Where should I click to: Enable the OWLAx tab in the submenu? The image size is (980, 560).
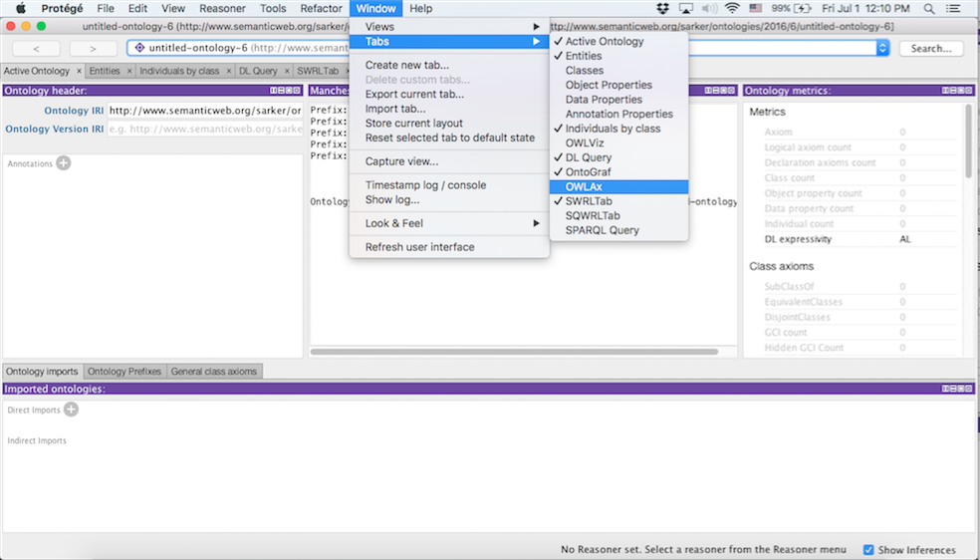(618, 186)
